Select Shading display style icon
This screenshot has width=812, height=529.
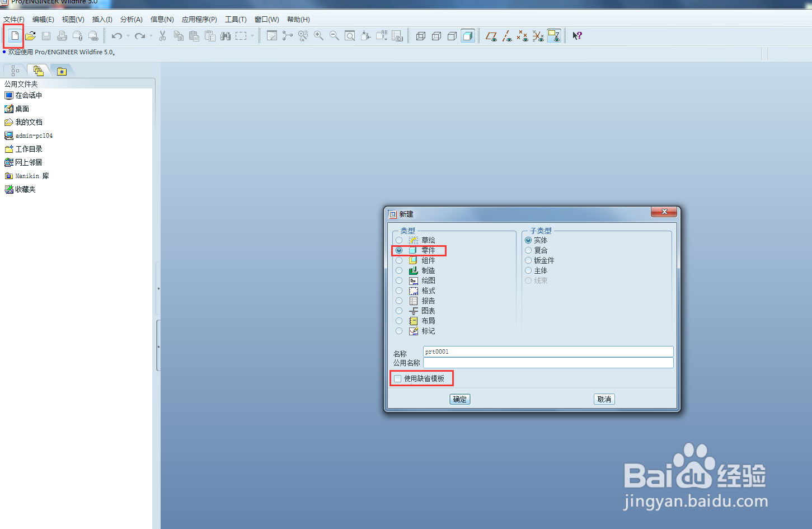(x=468, y=36)
